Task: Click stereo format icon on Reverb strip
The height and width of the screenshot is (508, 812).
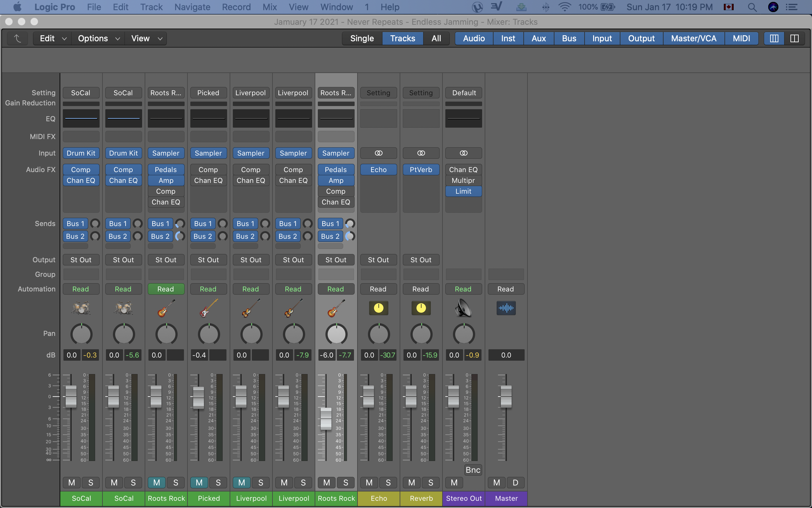Action: click(x=421, y=153)
